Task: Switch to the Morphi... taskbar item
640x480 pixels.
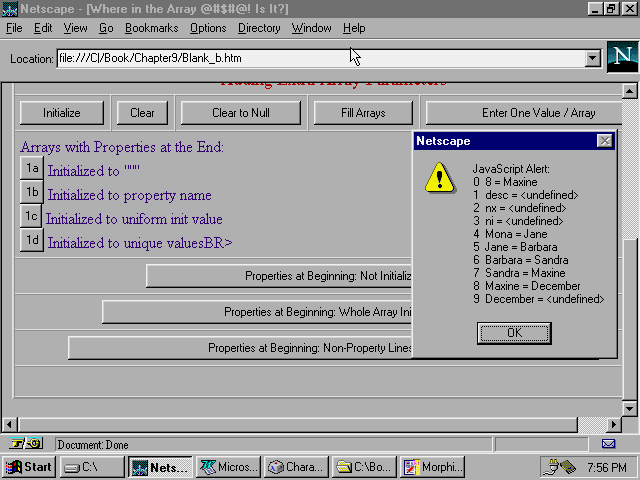Action: pos(433,467)
